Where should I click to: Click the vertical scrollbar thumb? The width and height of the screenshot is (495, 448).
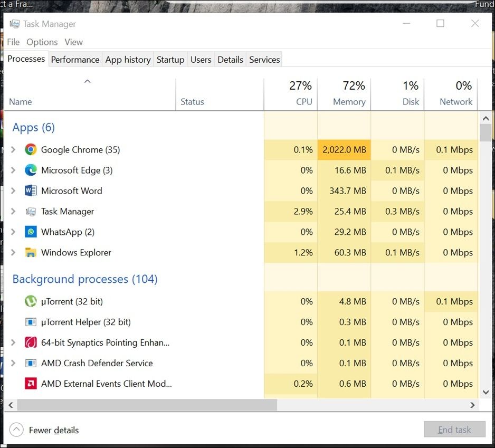click(486, 132)
